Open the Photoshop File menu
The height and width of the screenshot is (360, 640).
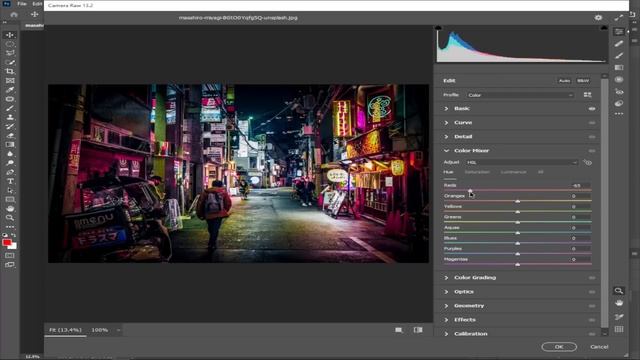(22, 4)
